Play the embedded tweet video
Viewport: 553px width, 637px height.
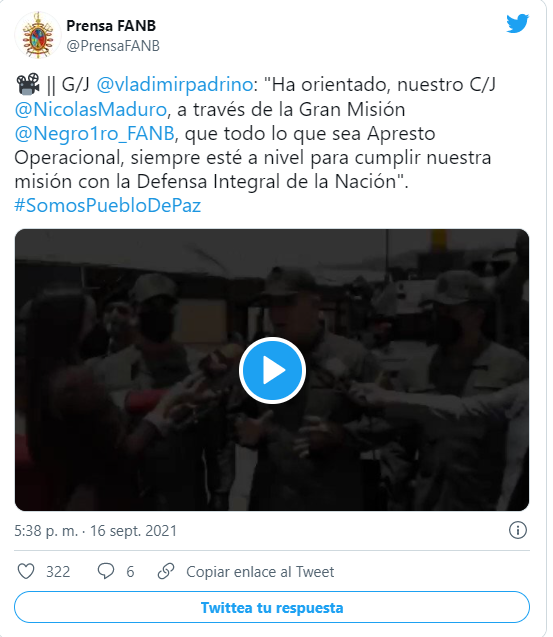coord(272,370)
